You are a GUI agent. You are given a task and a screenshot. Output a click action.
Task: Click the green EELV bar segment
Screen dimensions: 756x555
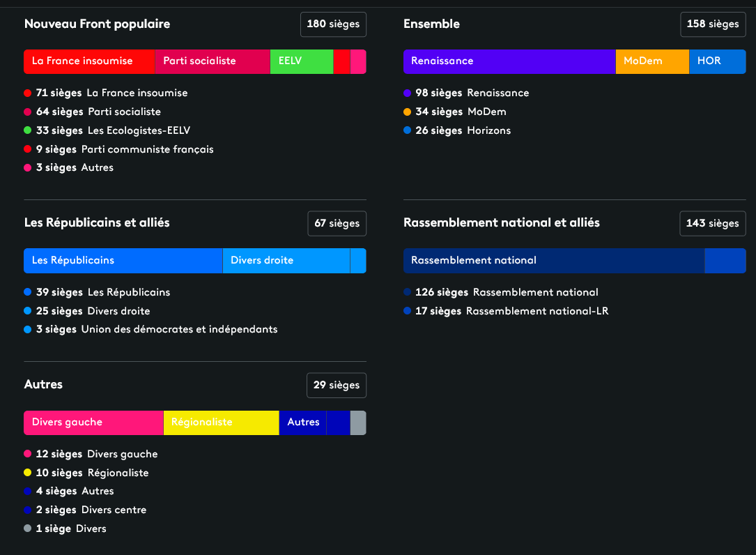(302, 61)
